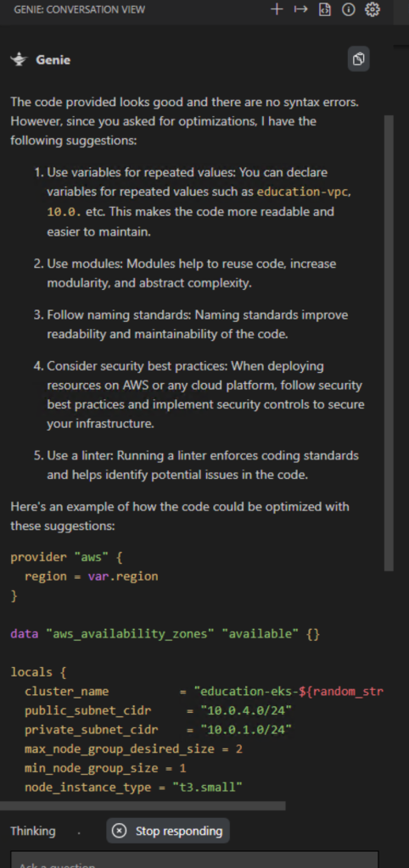Screen dimensions: 409x868
Task: Focus the Ask a question input box
Action: tap(194, 860)
